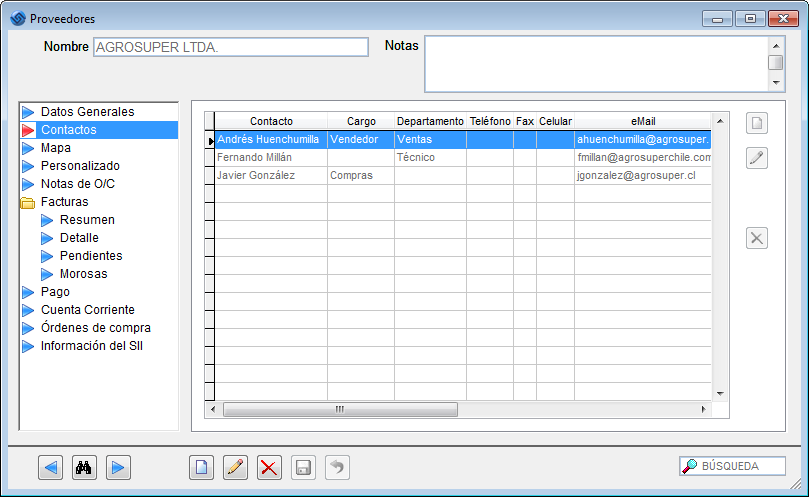Viewport: 809px width, 497px height.
Task: Open the binoculars search button
Action: tap(84, 468)
